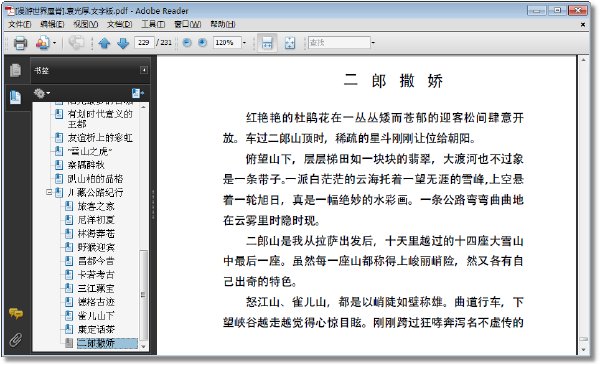Collapse the 川藏公路纪行 bookmark tree node
This screenshot has width=600, height=366.
(x=49, y=192)
